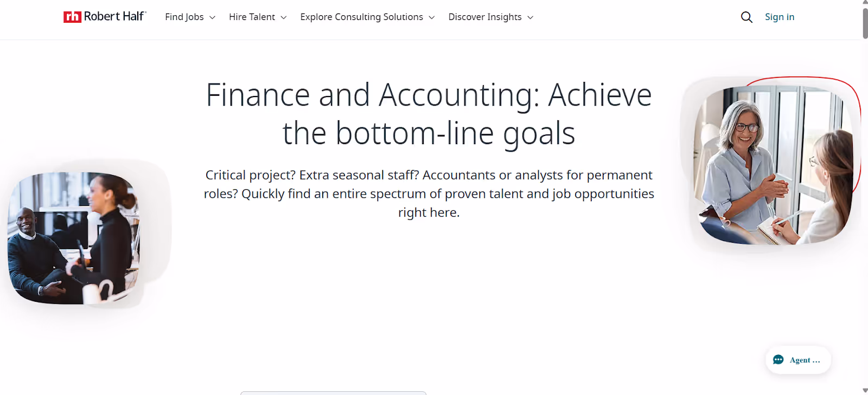Open the Agent chat button label

[805, 360]
